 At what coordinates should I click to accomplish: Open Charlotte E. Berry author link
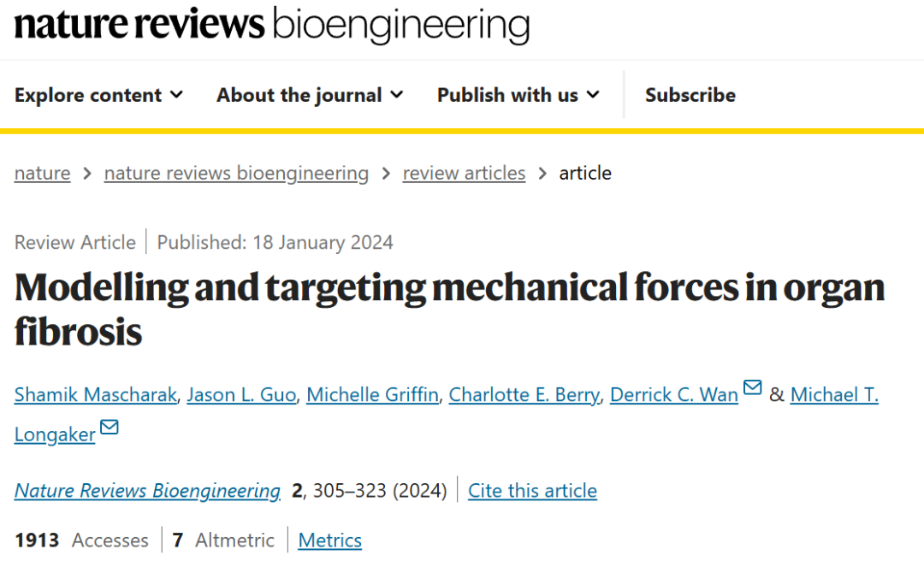(x=524, y=395)
